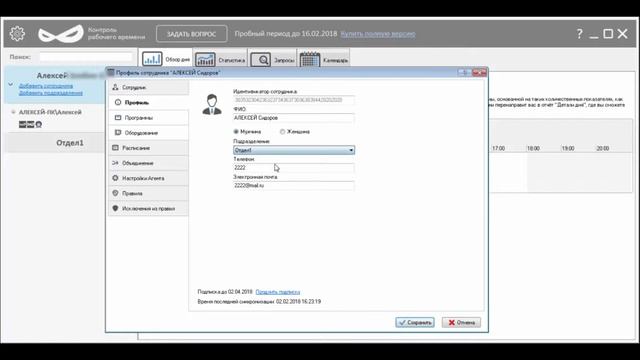Open the Профиль section

pos(149,102)
